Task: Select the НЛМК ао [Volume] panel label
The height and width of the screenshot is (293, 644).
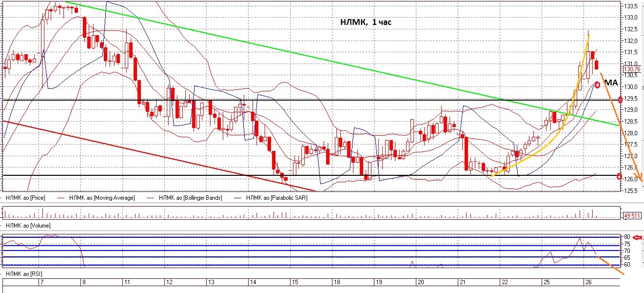Action: coord(29,226)
